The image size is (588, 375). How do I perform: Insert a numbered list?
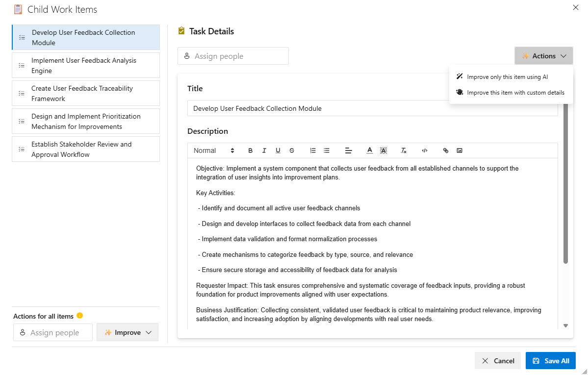click(x=313, y=150)
